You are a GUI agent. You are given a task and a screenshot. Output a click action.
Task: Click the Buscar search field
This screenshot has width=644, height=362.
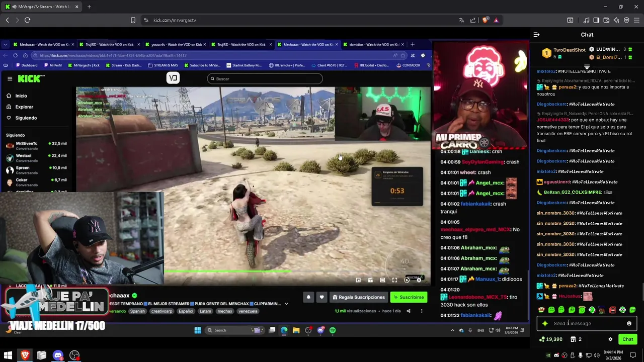pyautogui.click(x=265, y=79)
